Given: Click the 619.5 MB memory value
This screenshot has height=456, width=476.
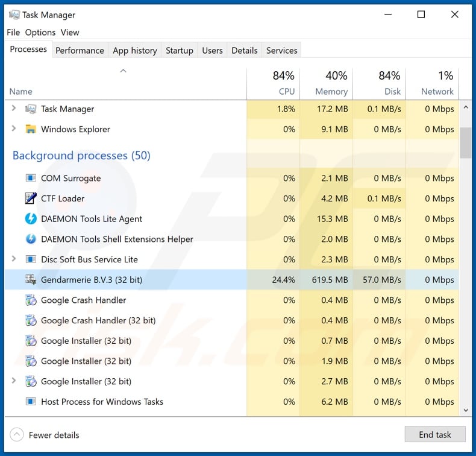Looking at the screenshot, I should tap(330, 280).
